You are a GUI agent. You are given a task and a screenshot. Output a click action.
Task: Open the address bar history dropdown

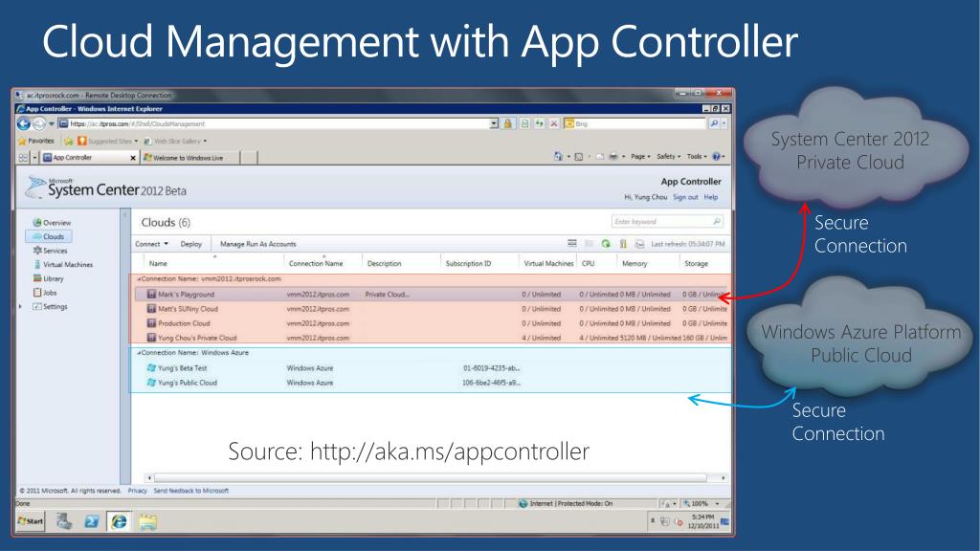coord(494,123)
